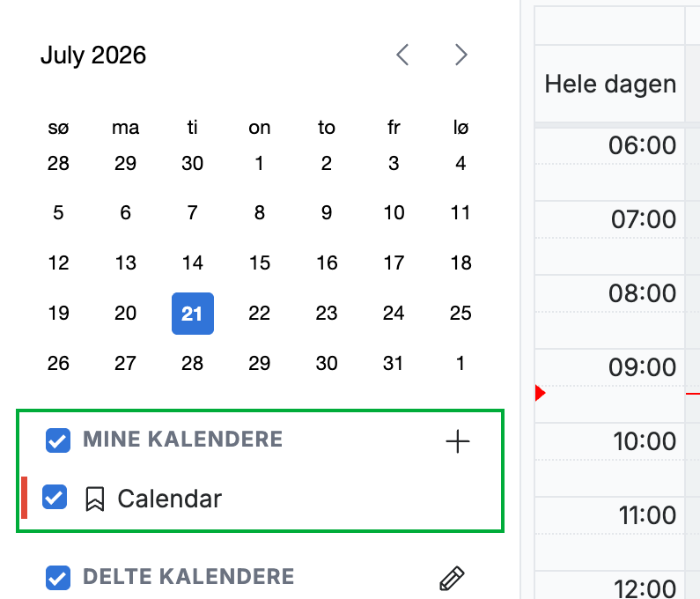
Task: Go to previous month with left chevron
Action: coord(402,55)
